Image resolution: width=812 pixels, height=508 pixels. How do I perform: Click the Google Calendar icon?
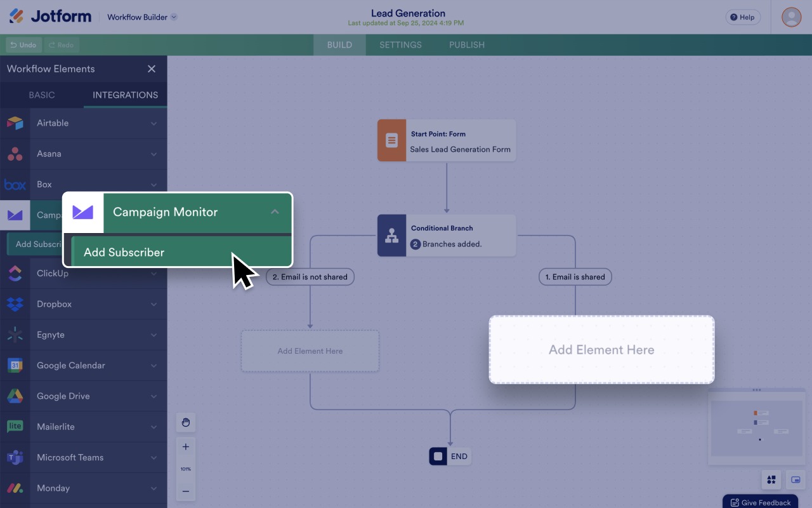point(15,365)
